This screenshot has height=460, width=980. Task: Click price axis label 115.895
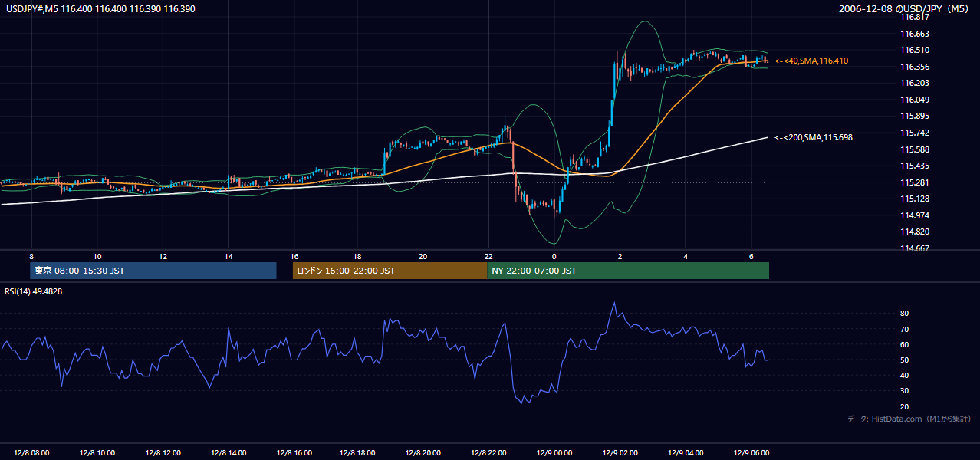click(915, 116)
